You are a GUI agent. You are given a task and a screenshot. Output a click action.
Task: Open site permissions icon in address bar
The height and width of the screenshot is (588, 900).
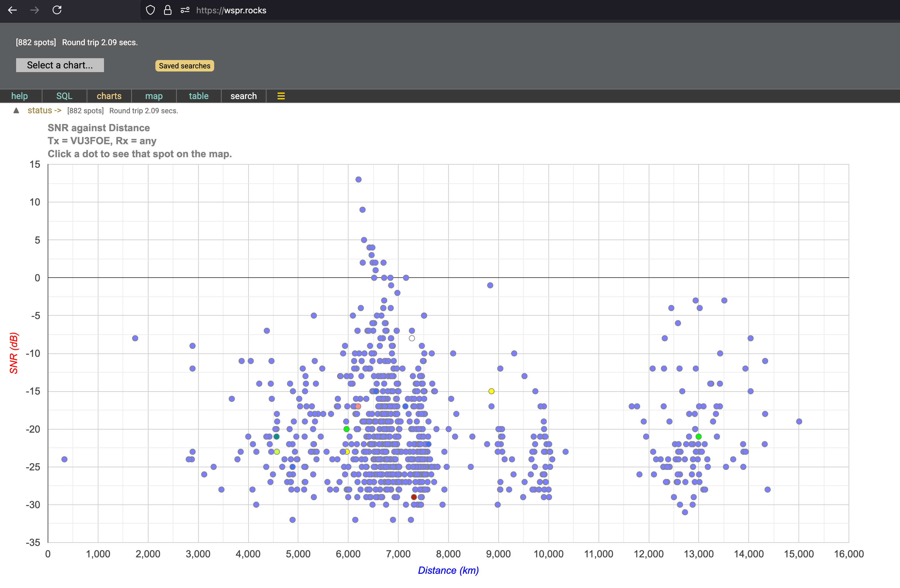(185, 10)
